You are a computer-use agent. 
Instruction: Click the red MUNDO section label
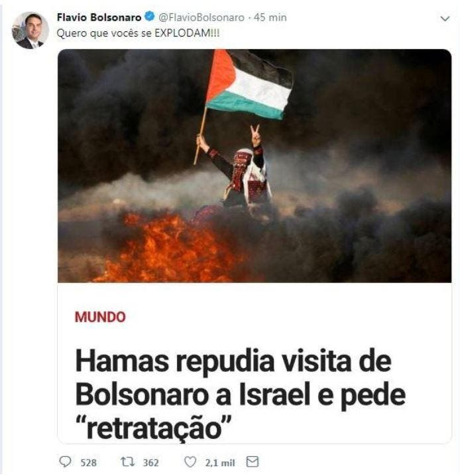tap(100, 317)
